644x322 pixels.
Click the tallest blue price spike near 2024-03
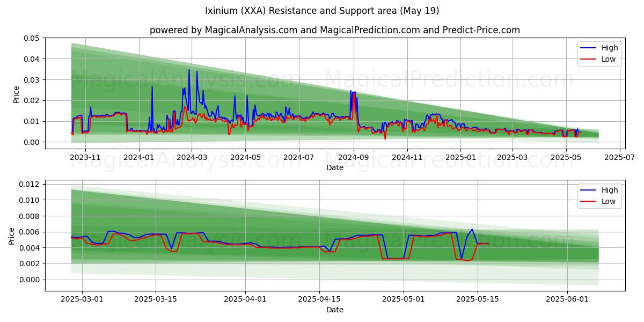point(189,70)
